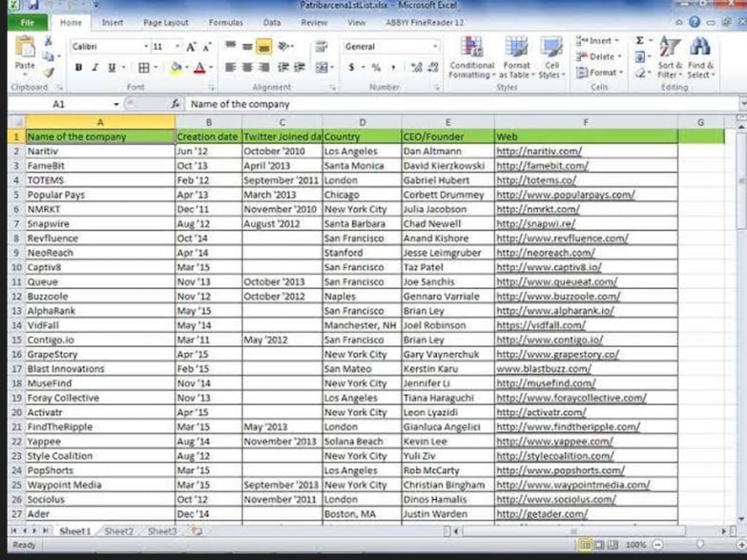Toggle Wrap Text
The width and height of the screenshot is (747, 560).
(x=321, y=46)
